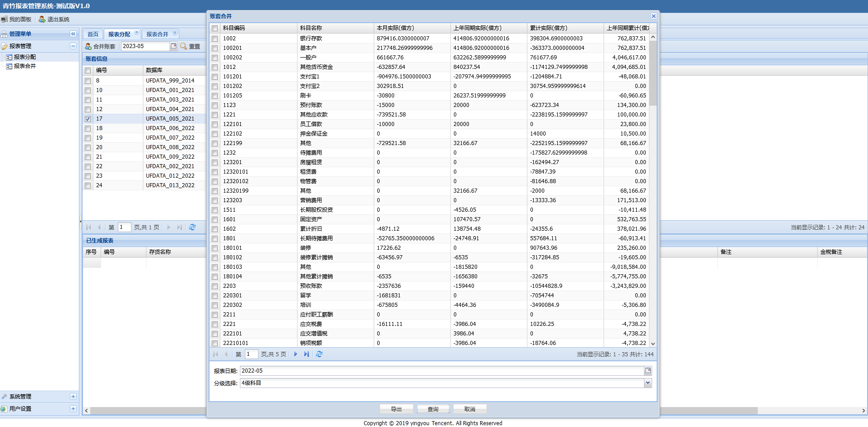
Task: Select 报表分配 in the tree
Action: pos(25,57)
